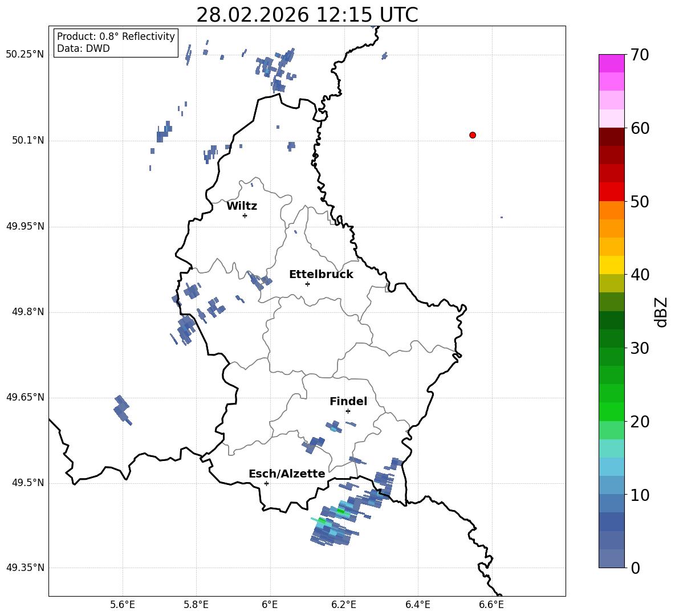Select the Findel city label
Viewport: 675px width, 616px height.
click(x=348, y=401)
